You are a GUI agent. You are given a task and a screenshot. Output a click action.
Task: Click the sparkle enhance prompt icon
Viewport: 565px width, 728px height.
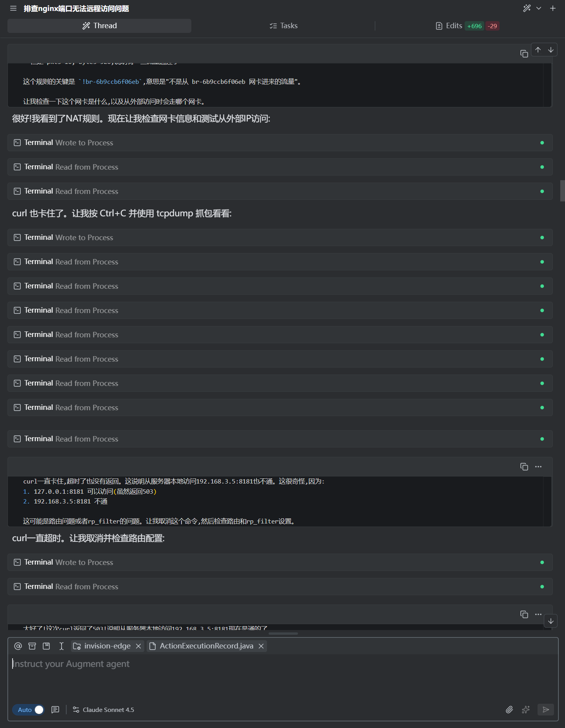tap(526, 710)
